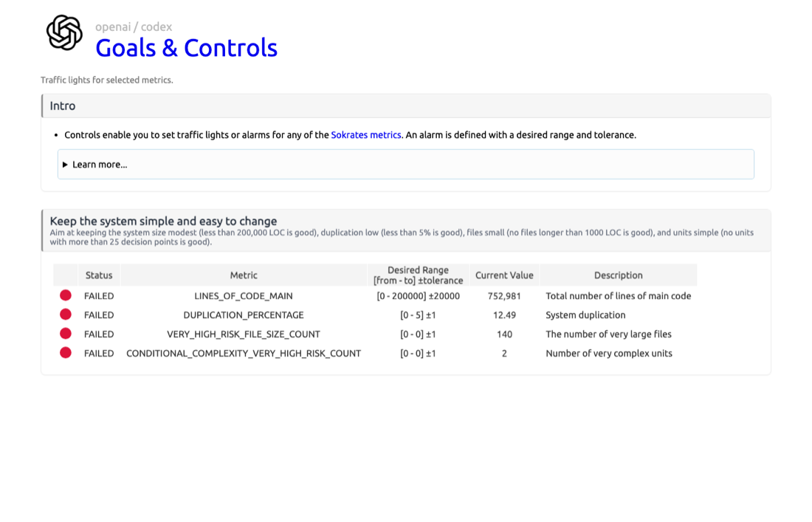812x522 pixels.
Task: Select the LINES_OF_CODE_MAIN metric cell
Action: coord(244,295)
